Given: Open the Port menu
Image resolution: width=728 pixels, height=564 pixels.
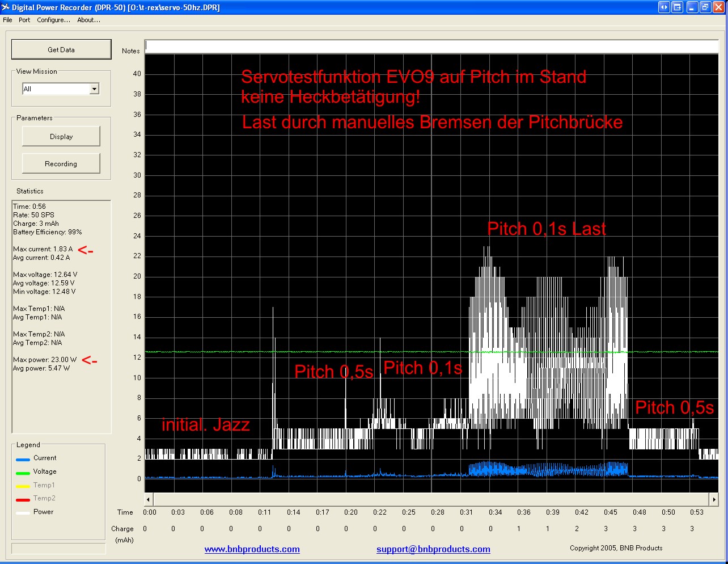Looking at the screenshot, I should 24,20.
